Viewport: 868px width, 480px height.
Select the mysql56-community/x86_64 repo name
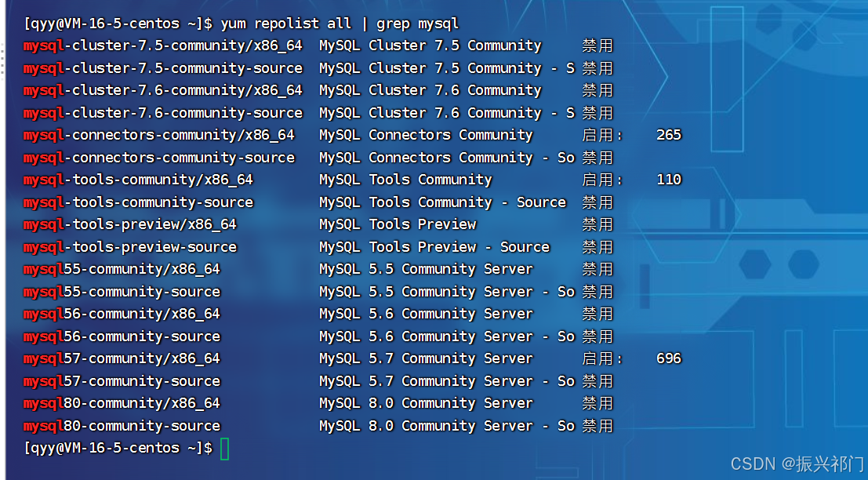click(122, 315)
